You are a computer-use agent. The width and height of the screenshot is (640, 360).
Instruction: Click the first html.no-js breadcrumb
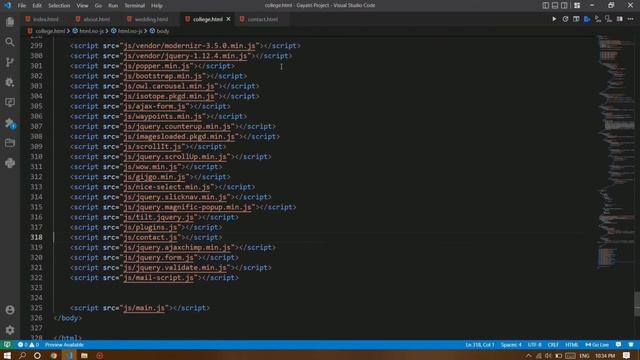pyautogui.click(x=91, y=31)
